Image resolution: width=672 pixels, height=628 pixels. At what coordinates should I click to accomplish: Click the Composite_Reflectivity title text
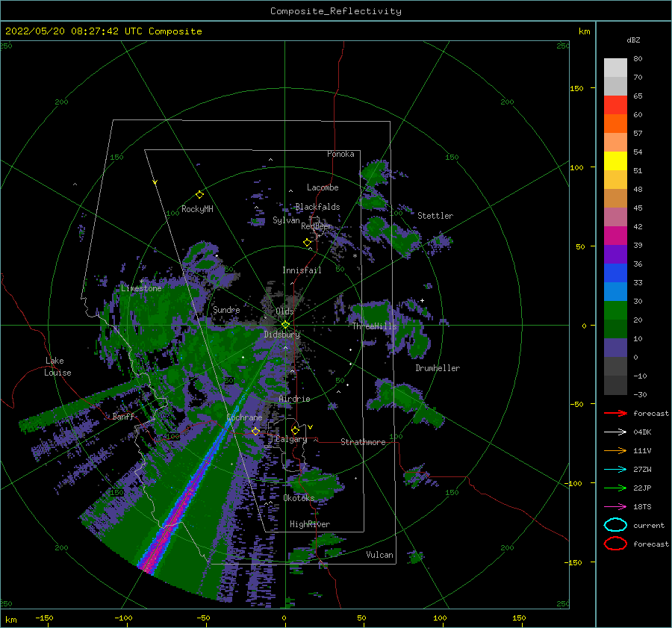(336, 11)
